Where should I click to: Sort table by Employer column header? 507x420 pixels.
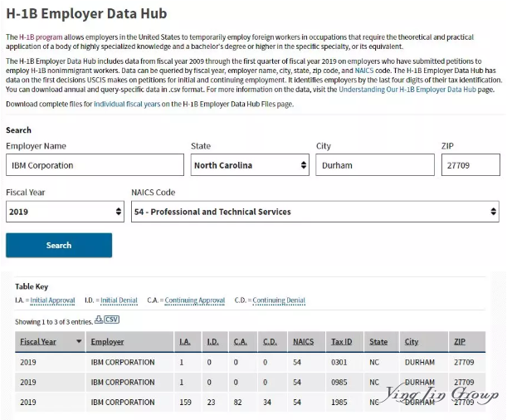coord(107,341)
